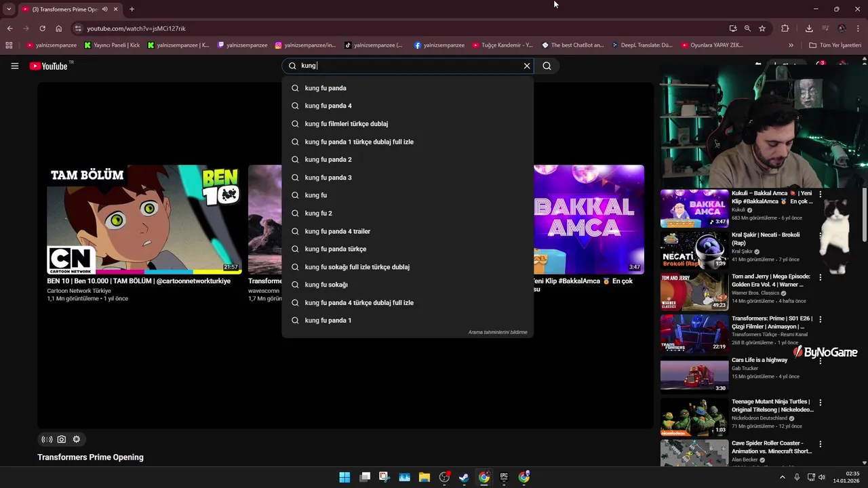The image size is (868, 488).
Task: Open the YouTube hamburger guide menu
Action: pos(14,66)
